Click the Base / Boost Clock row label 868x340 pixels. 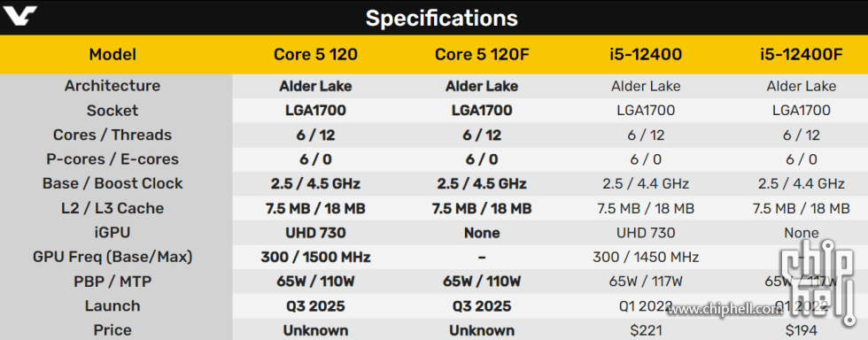(x=112, y=183)
